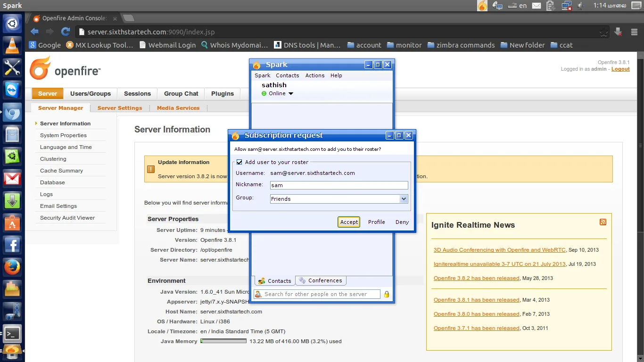
Task: Open the Ubuntu Dash launcher icon
Action: point(12,23)
